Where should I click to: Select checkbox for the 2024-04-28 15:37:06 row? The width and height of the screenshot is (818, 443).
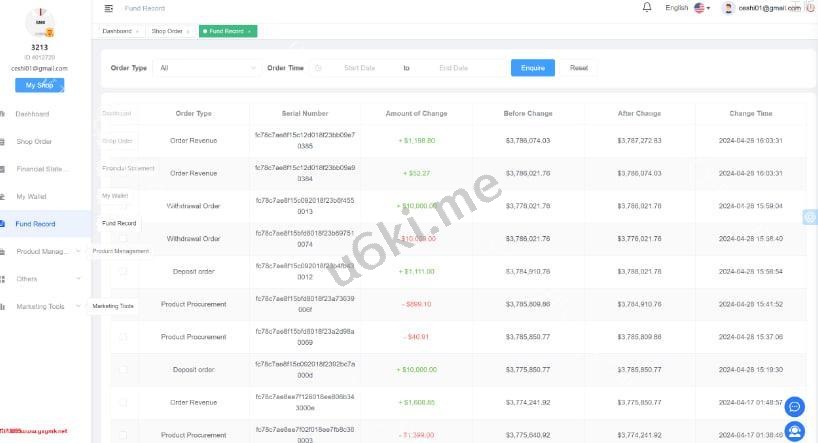[123, 337]
